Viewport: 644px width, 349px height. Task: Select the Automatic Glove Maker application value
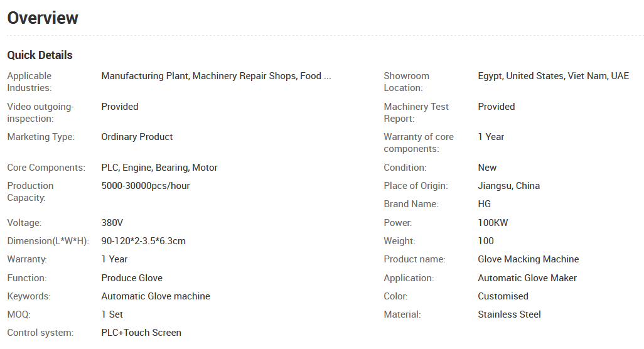pos(527,278)
